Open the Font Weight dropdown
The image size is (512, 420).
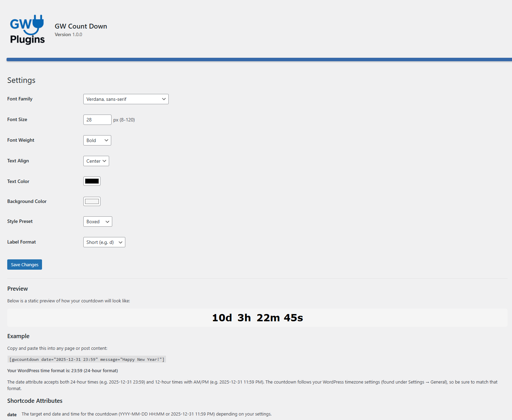click(97, 140)
